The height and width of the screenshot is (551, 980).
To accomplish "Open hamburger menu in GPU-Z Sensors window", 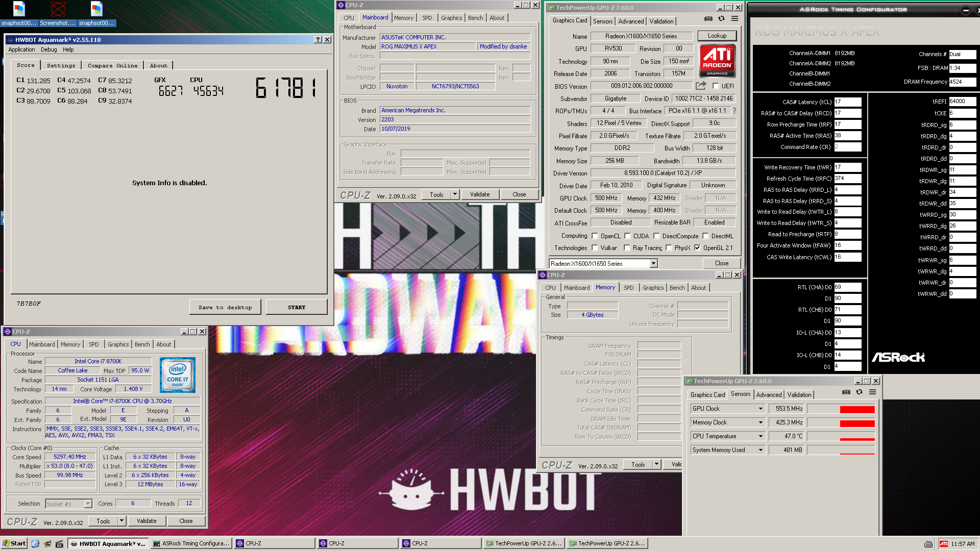I will pos(872,392).
